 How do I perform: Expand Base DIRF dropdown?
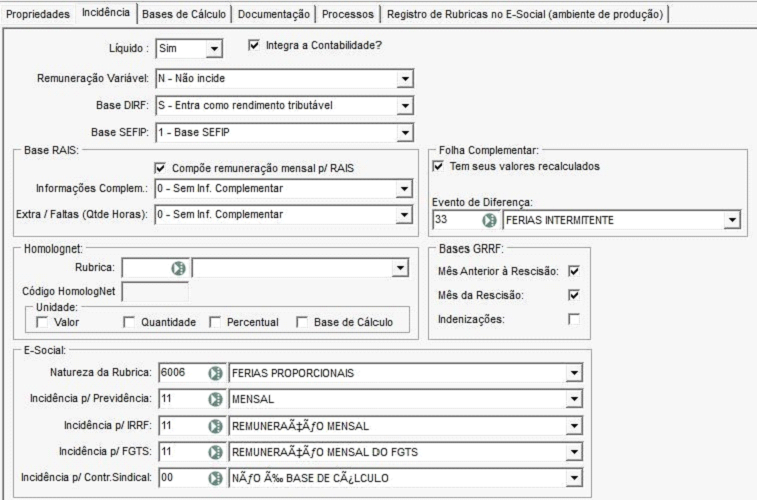click(405, 106)
